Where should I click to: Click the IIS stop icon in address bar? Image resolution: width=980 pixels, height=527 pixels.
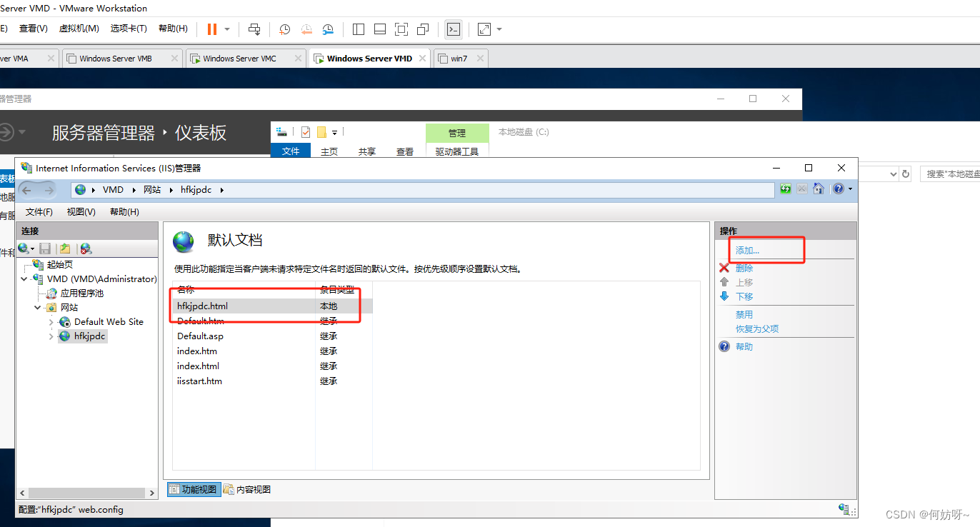pyautogui.click(x=802, y=189)
